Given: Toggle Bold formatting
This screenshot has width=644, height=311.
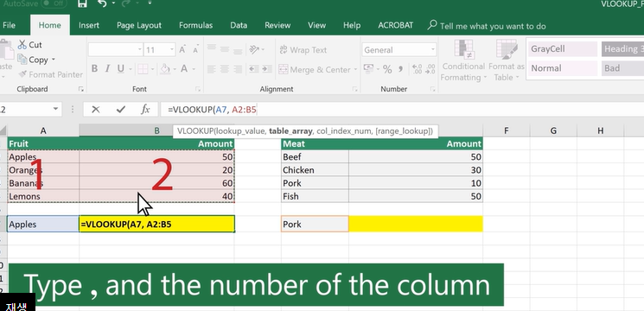Looking at the screenshot, I should pos(94,69).
